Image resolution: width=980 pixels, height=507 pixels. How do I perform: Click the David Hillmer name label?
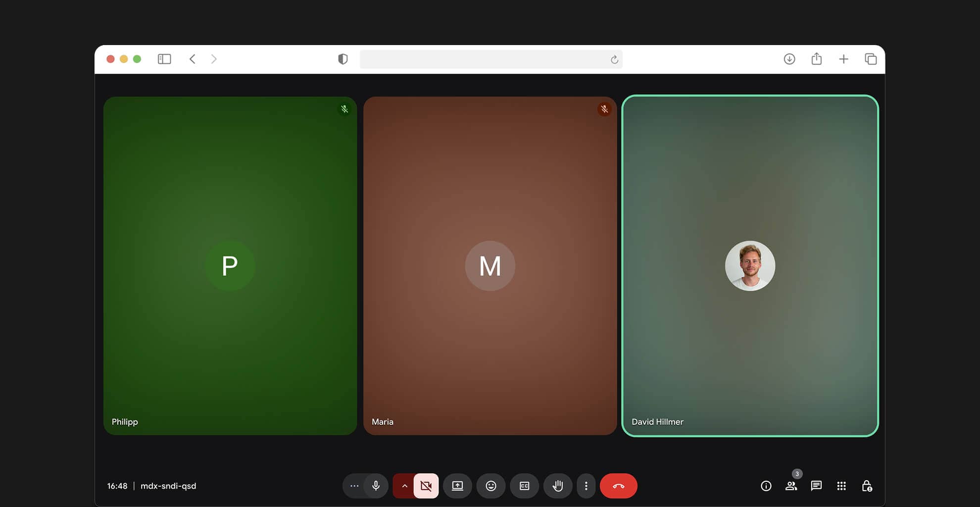point(658,422)
